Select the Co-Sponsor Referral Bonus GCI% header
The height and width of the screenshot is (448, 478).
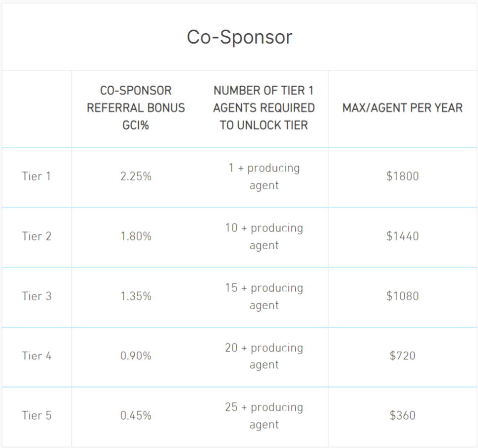click(x=136, y=108)
